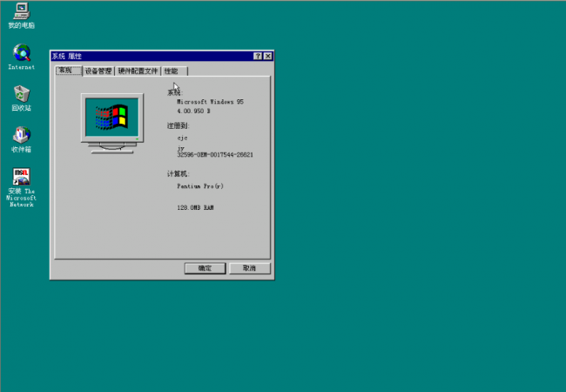Click the Windows logo monitor image
The height and width of the screenshot is (392, 566).
[112, 123]
